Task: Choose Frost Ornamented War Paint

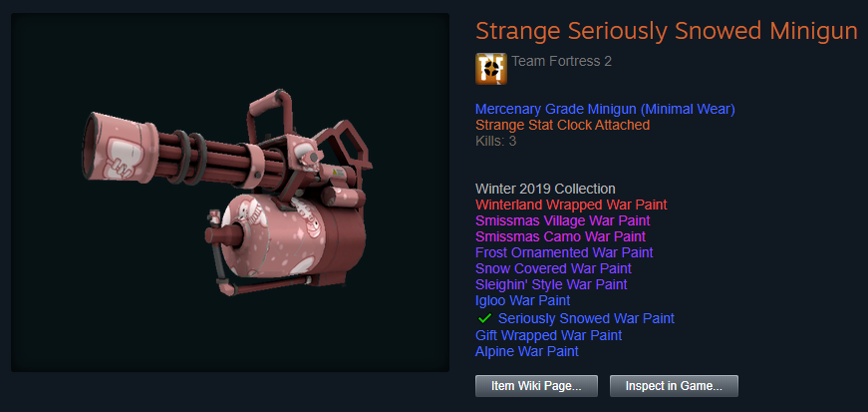Action: [x=564, y=252]
